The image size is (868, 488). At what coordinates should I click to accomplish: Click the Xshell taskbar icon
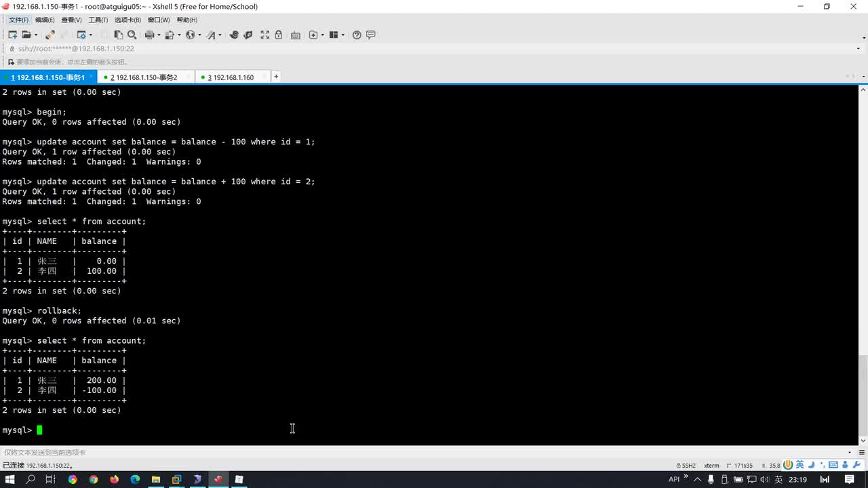click(218, 479)
